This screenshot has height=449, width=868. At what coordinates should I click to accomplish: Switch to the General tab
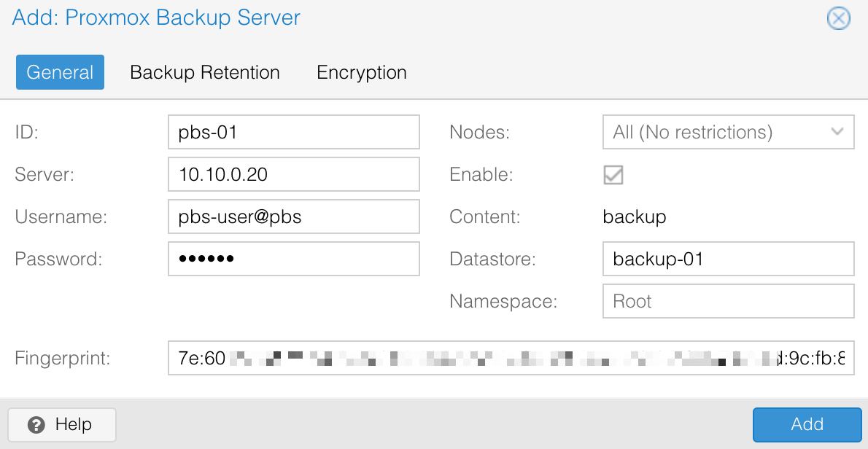60,72
